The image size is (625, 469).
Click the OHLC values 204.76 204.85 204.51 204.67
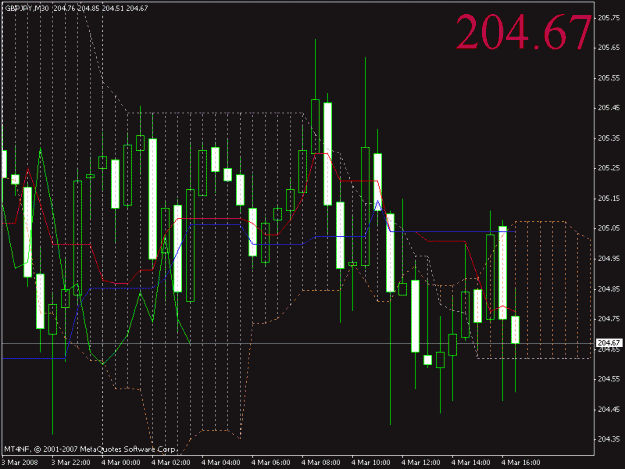tap(101, 8)
